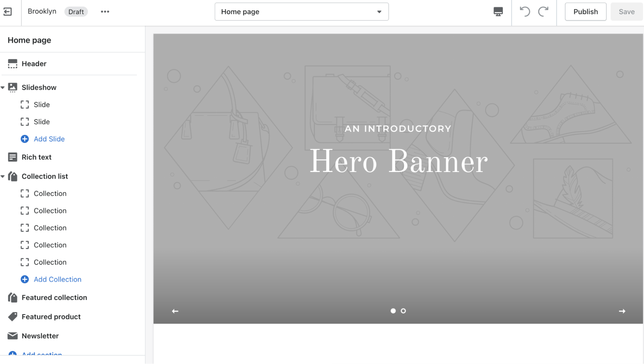Click the Rich text section icon
This screenshot has width=644, height=364.
(12, 157)
